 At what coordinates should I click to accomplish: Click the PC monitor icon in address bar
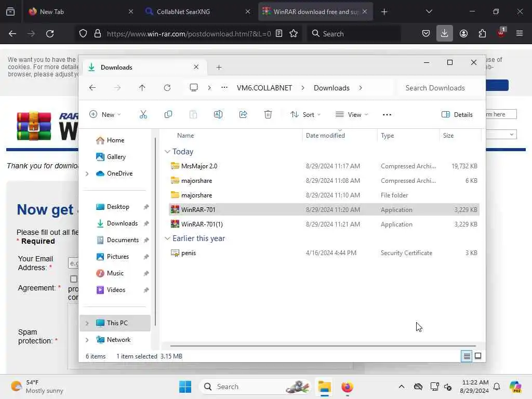pos(194,88)
